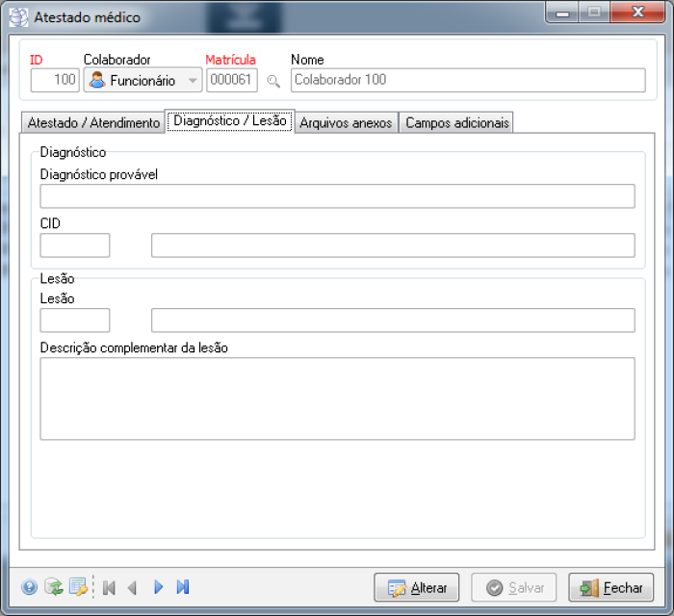Click the Nome field
Viewport: 674px width, 616px height.
(467, 80)
